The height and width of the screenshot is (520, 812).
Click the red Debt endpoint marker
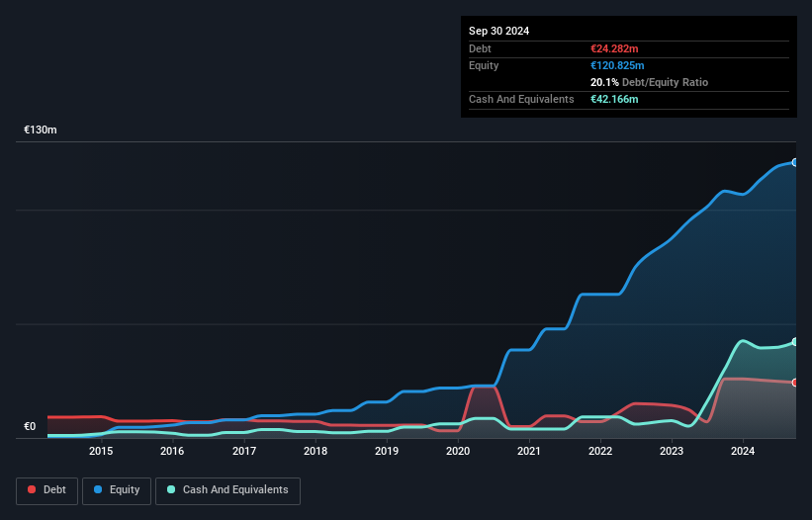tap(794, 383)
